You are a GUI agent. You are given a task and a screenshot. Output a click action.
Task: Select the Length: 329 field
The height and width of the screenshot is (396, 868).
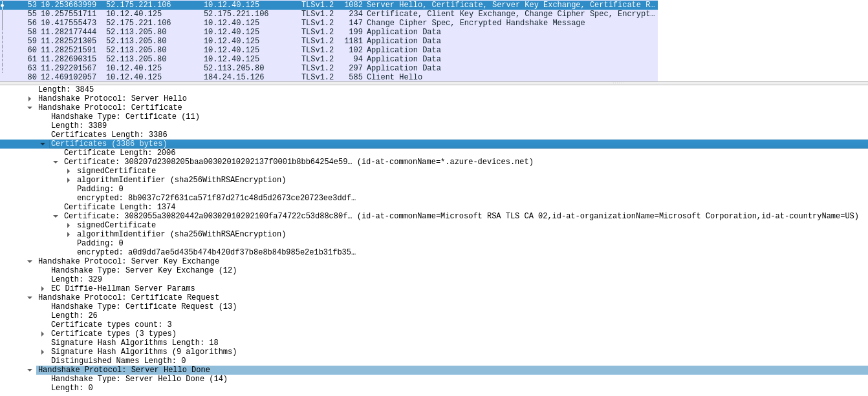tap(76, 280)
